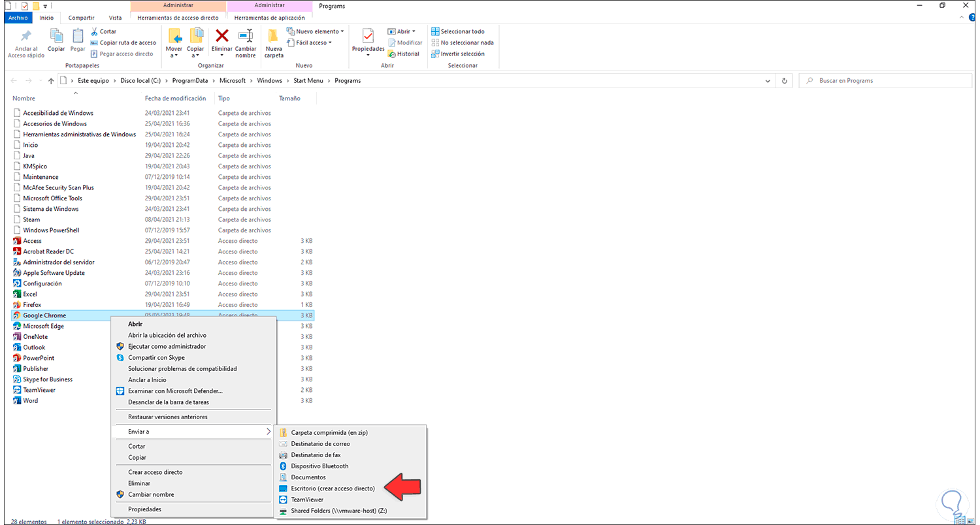Select Escritorio (crear acceso directo)
The image size is (980, 525).
[333, 488]
